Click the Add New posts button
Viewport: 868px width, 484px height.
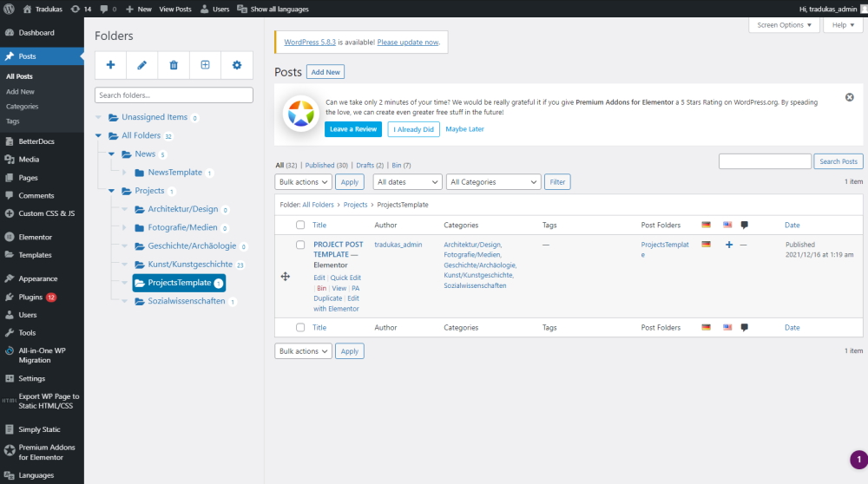click(x=325, y=72)
